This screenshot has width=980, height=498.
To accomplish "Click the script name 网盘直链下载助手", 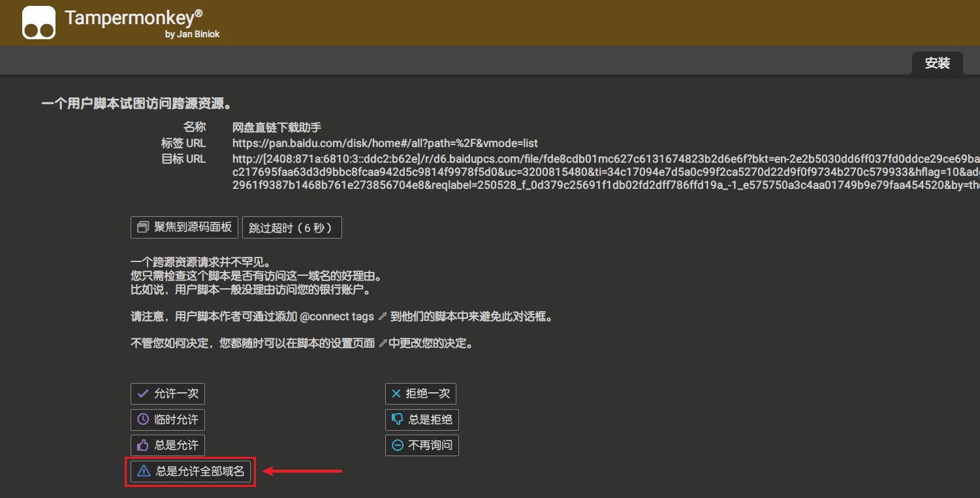I will pos(277,127).
